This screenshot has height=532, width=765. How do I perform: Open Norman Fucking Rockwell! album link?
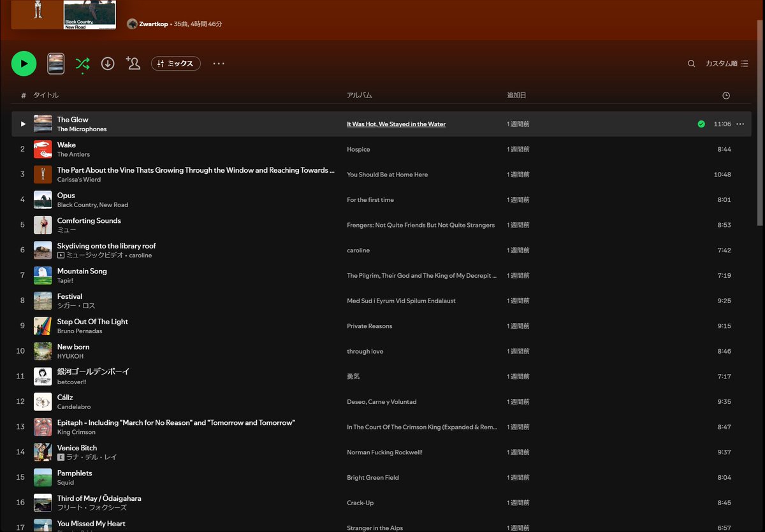pyautogui.click(x=384, y=452)
